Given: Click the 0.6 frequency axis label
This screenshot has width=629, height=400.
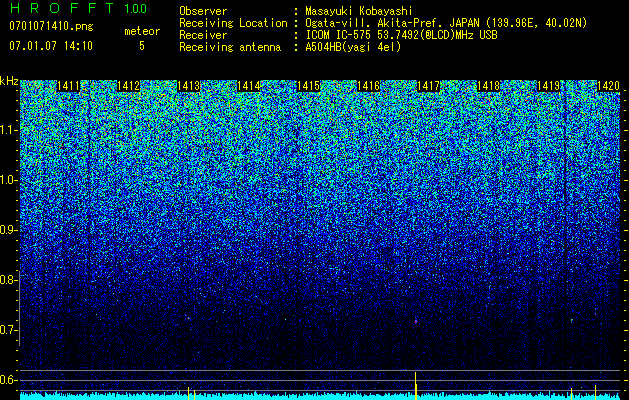Looking at the screenshot, I should [6, 380].
